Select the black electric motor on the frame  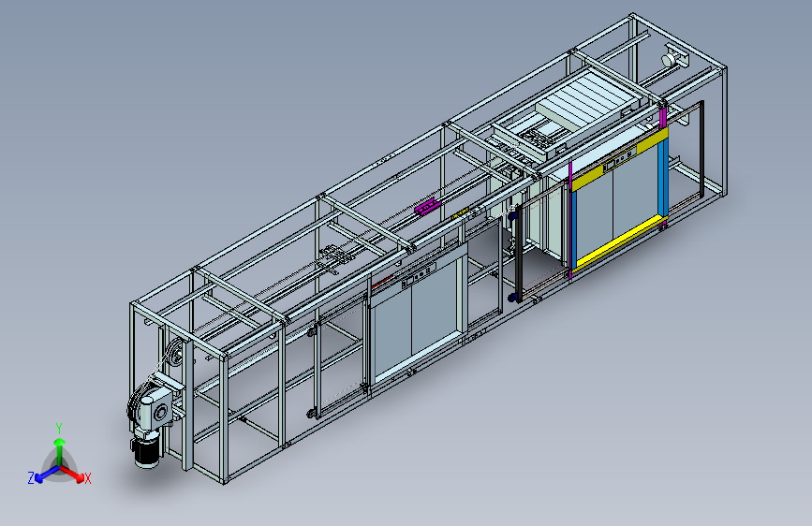pyautogui.click(x=146, y=451)
